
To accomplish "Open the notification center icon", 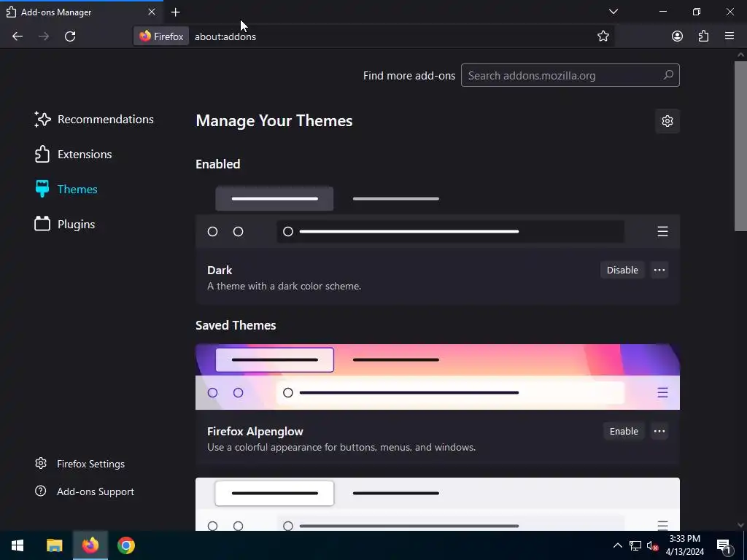I will (x=723, y=545).
